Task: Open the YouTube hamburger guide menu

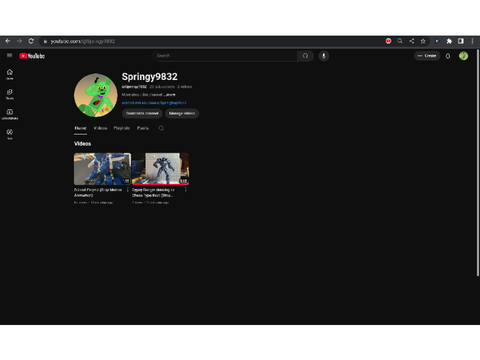Action: click(9, 55)
